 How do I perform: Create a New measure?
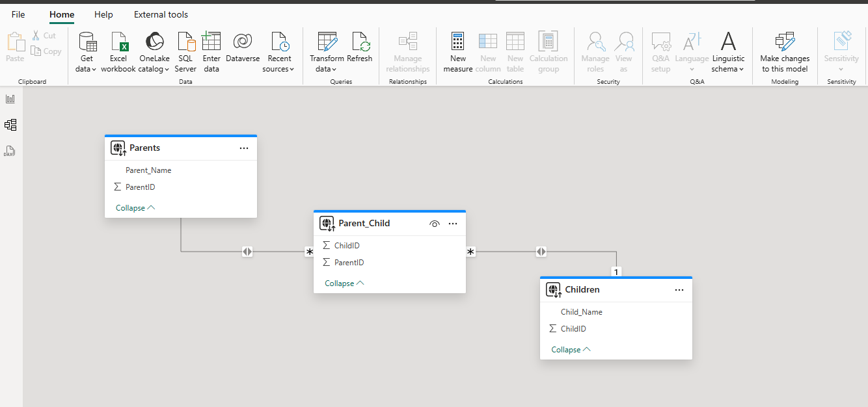[458, 51]
